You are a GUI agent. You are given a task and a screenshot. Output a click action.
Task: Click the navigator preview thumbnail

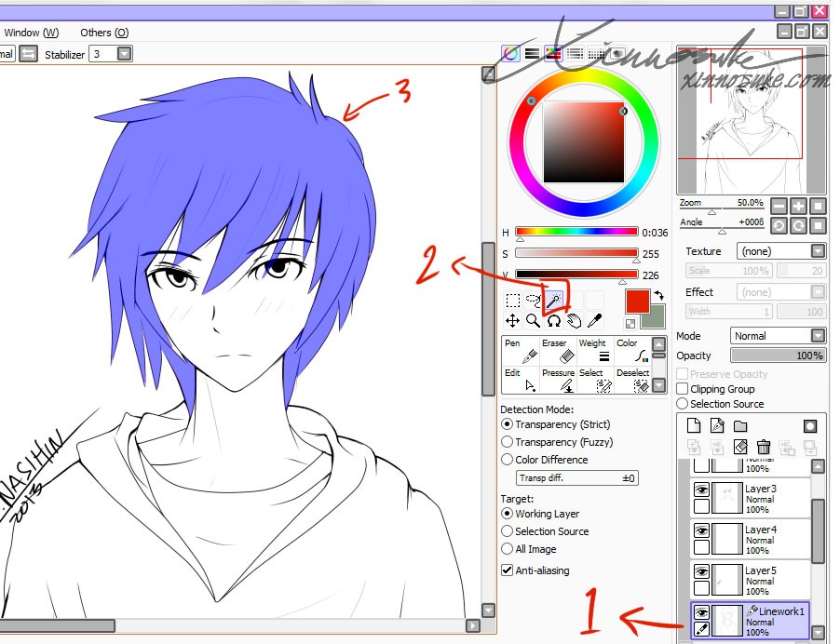point(752,120)
